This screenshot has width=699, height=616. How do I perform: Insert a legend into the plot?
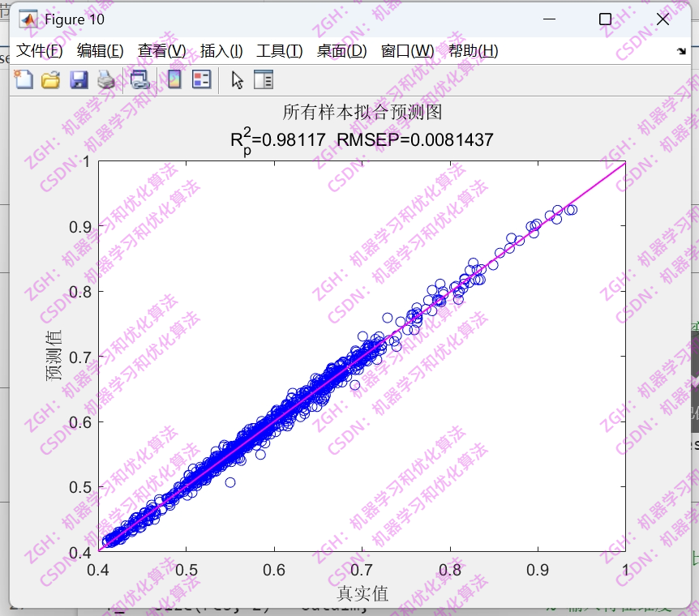tap(201, 79)
